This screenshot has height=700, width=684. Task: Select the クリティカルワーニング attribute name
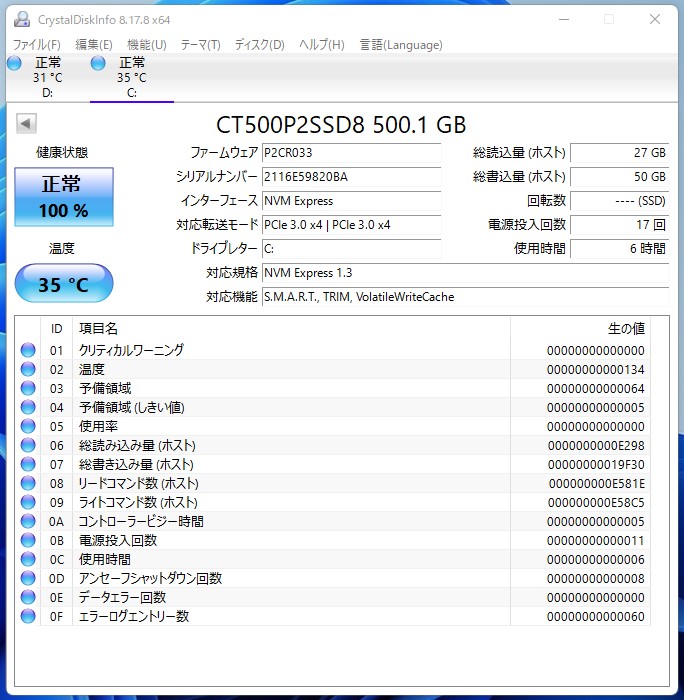coord(131,350)
